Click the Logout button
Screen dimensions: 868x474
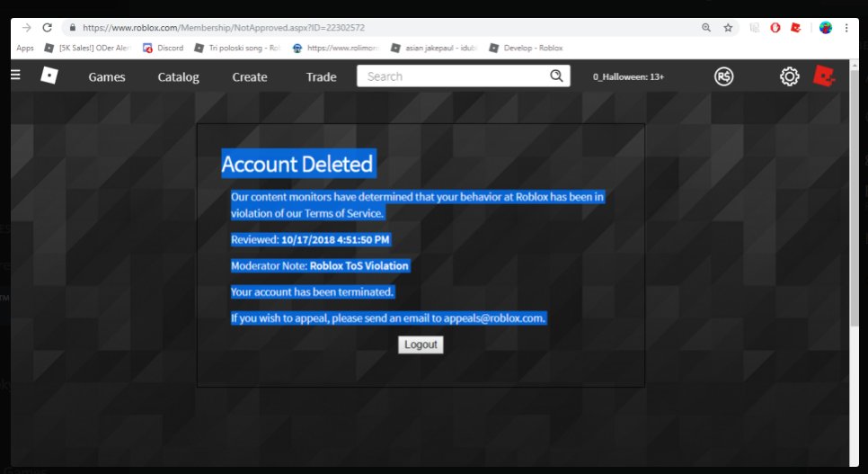[421, 344]
